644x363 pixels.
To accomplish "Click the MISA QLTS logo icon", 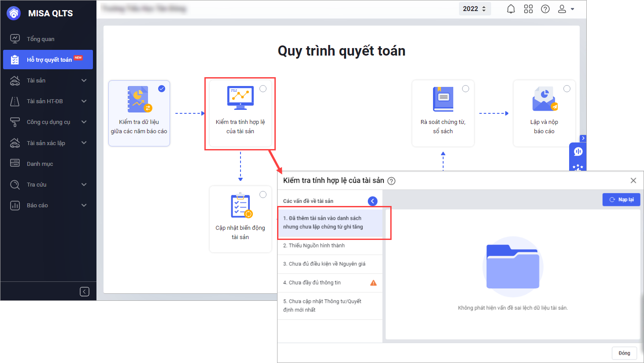I will coord(14,13).
